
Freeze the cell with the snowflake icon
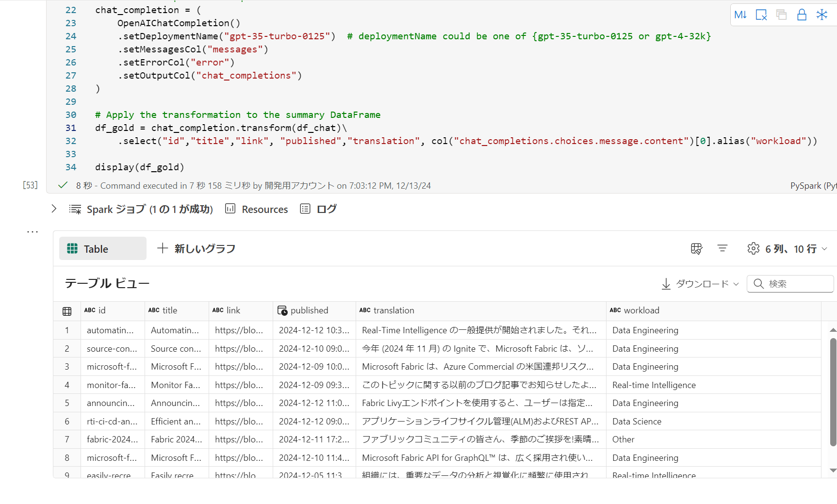pos(821,15)
